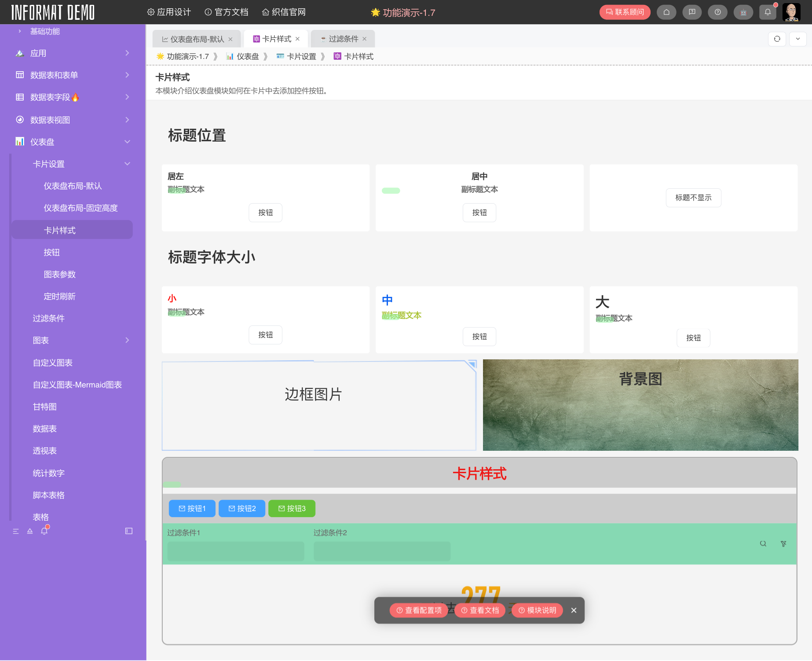Click the 按钮3 green button
Screen dimensions: 812x661
click(x=292, y=508)
